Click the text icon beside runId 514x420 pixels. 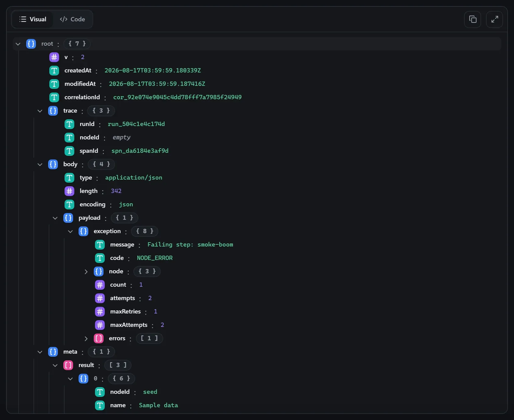pos(69,124)
